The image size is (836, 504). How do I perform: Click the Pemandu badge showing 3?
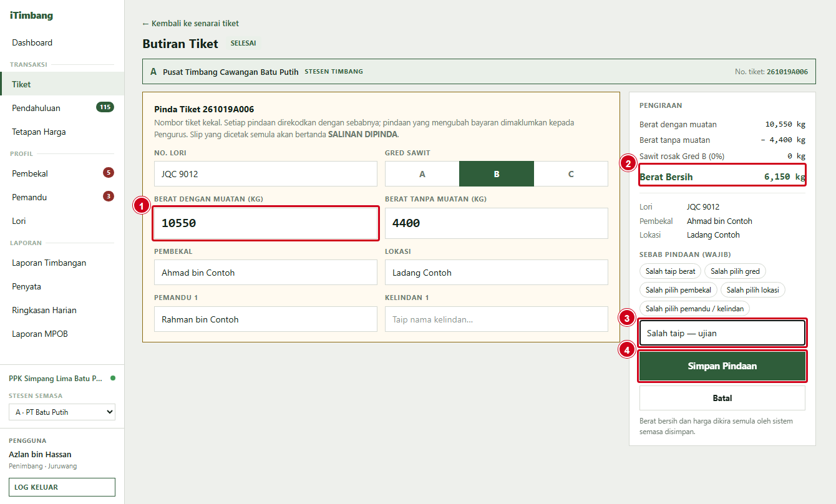pyautogui.click(x=109, y=196)
